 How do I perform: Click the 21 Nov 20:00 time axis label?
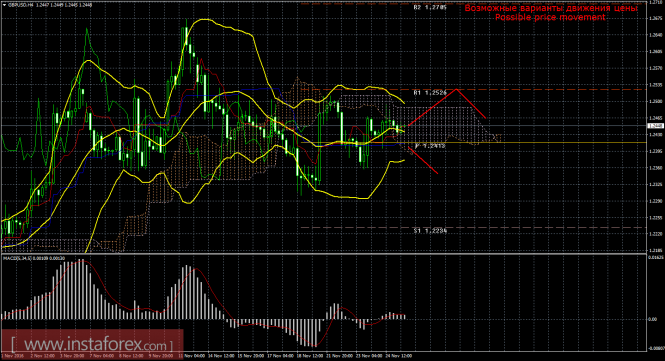point(340,356)
